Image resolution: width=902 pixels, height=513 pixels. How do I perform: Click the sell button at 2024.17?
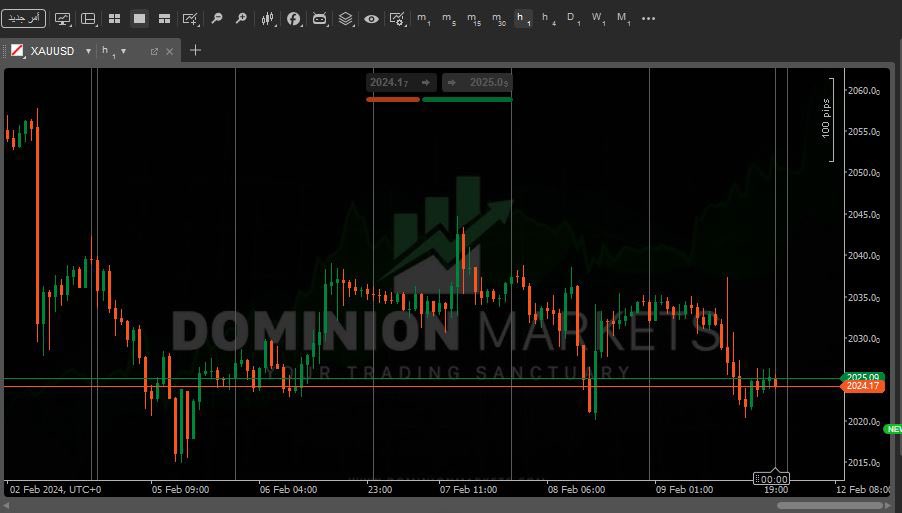pyautogui.click(x=401, y=83)
